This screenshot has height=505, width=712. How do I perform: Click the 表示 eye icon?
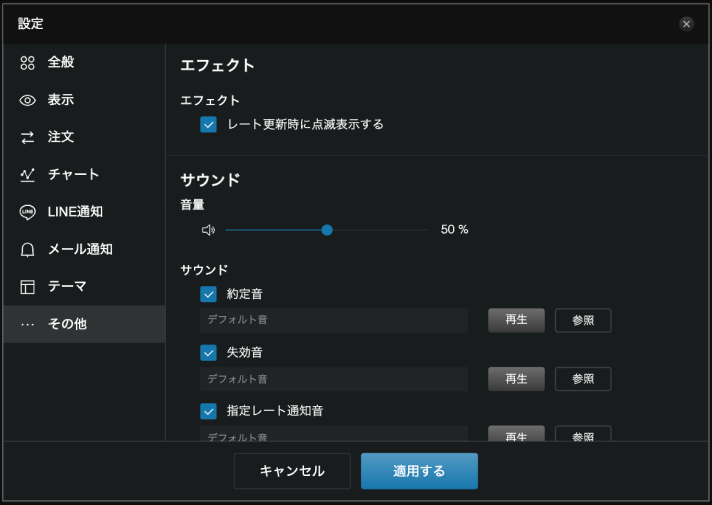click(x=28, y=100)
